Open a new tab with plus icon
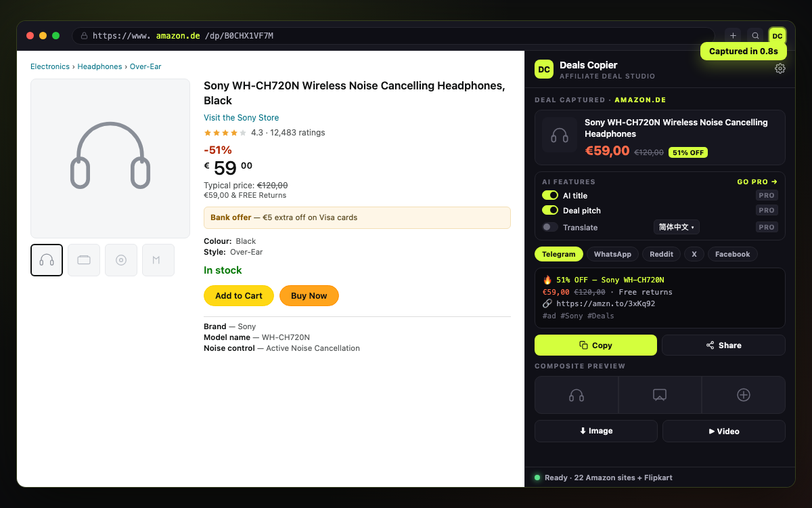Image resolution: width=812 pixels, height=508 pixels. [x=733, y=36]
